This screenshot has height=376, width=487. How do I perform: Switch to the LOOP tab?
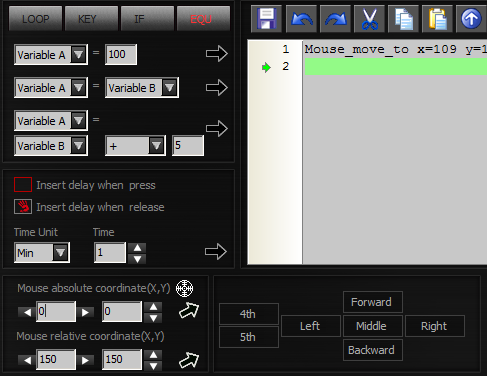[35, 19]
